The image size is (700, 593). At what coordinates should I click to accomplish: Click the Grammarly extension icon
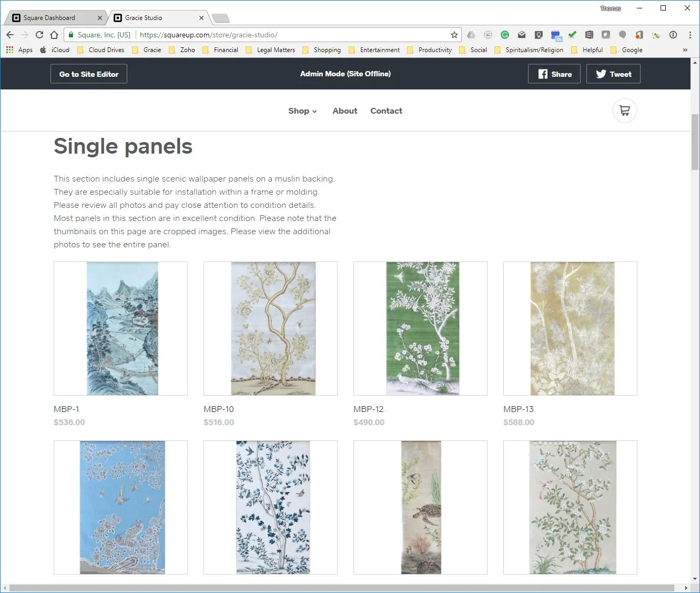tap(505, 35)
